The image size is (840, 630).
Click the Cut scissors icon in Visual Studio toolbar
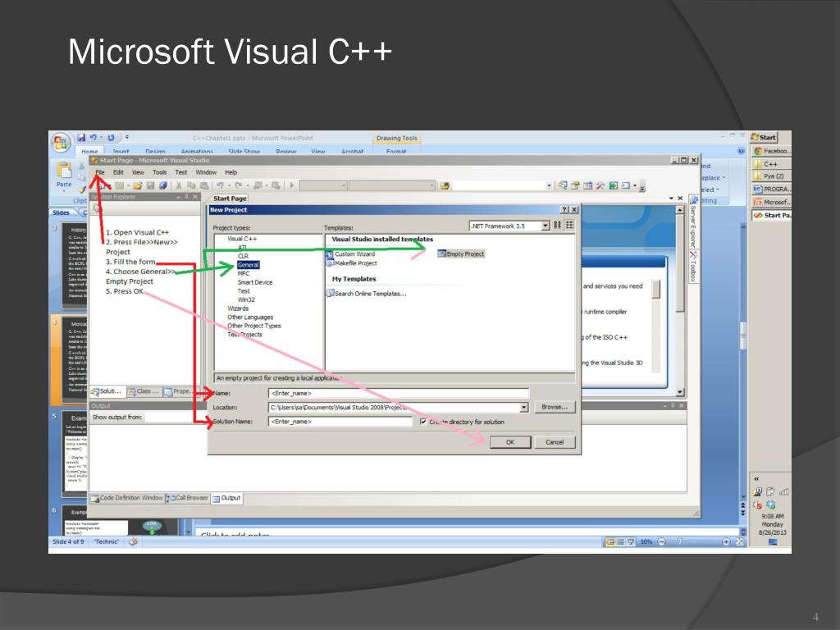(178, 185)
